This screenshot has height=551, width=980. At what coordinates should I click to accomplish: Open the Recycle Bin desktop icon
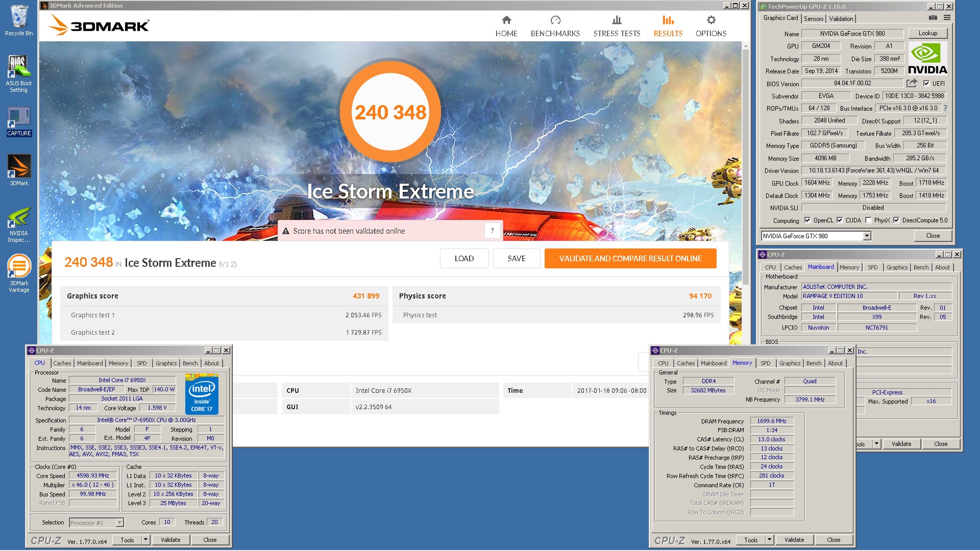tap(19, 20)
